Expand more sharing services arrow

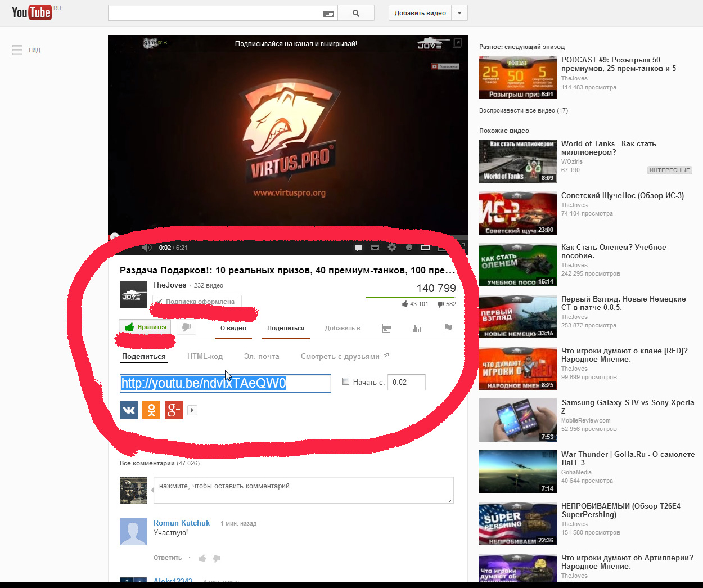(x=192, y=410)
